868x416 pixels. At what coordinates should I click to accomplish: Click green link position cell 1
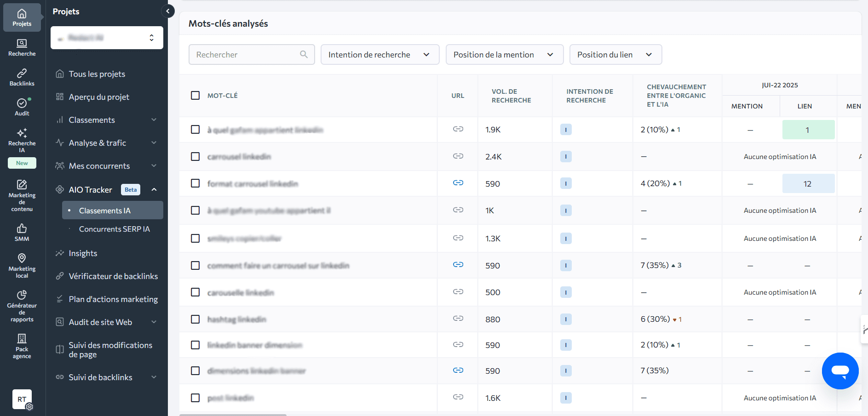(x=808, y=130)
